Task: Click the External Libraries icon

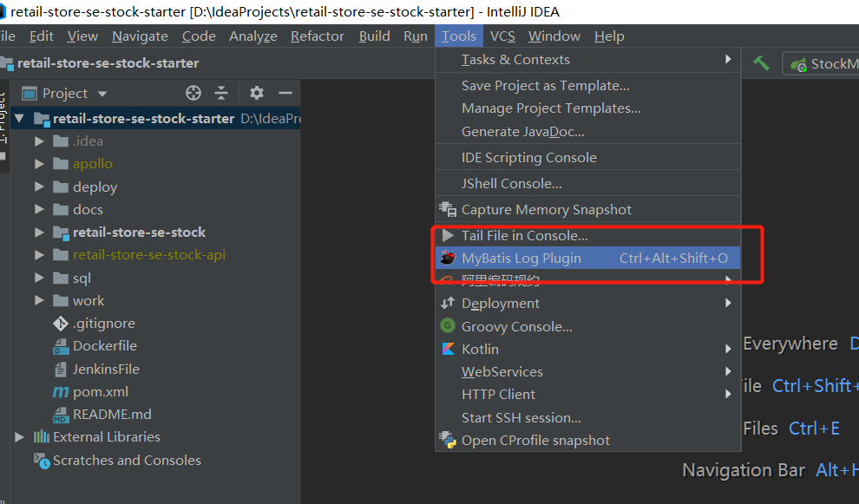Action: pos(41,436)
